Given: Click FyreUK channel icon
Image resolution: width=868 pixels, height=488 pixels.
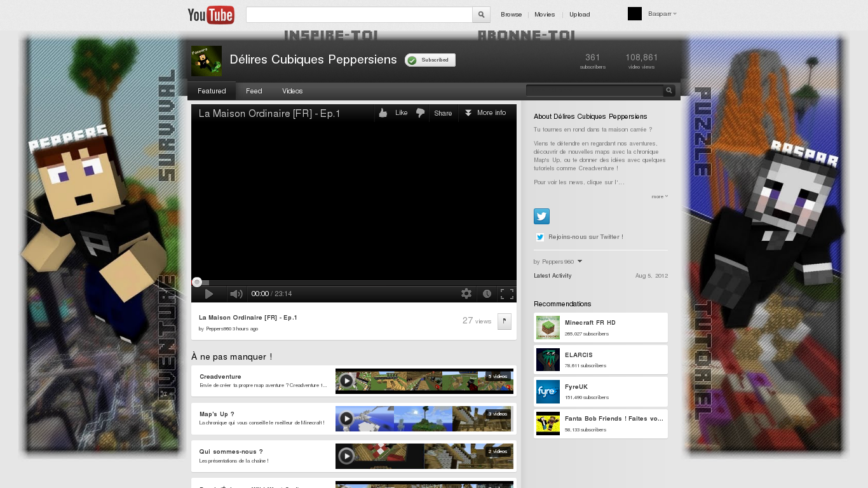Looking at the screenshot, I should pyautogui.click(x=548, y=391).
